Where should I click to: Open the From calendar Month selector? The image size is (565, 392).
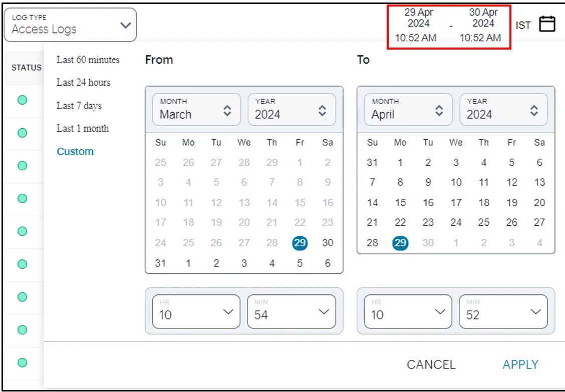point(196,110)
